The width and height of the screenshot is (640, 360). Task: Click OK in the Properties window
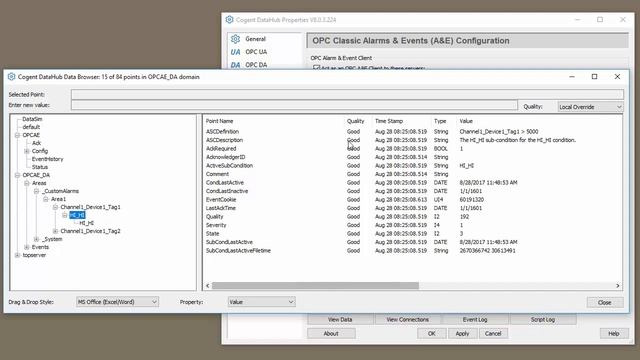[x=431, y=333]
